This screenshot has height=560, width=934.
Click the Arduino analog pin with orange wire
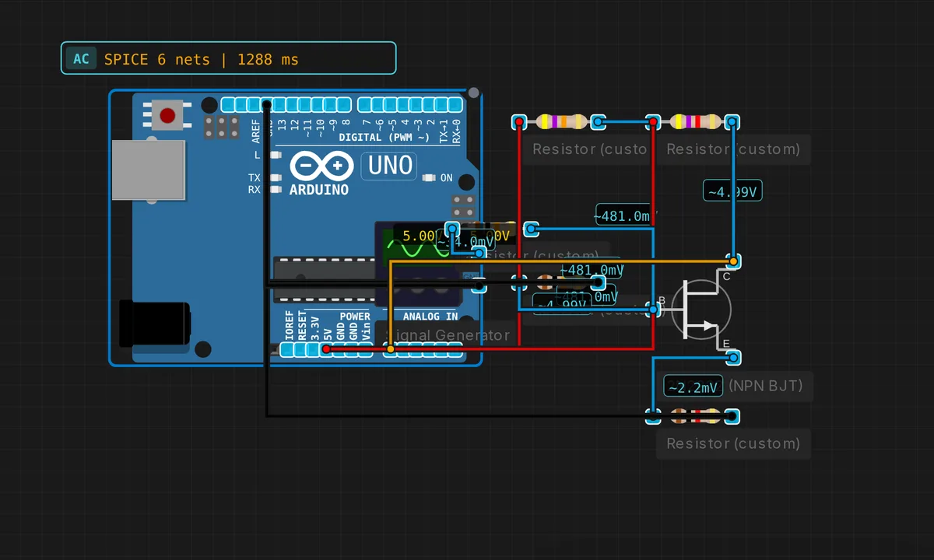coord(391,349)
